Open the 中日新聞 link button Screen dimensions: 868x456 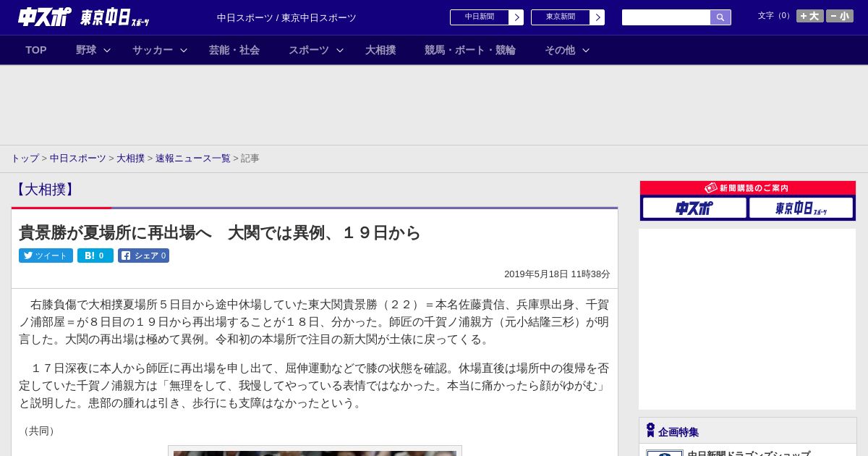pos(480,17)
